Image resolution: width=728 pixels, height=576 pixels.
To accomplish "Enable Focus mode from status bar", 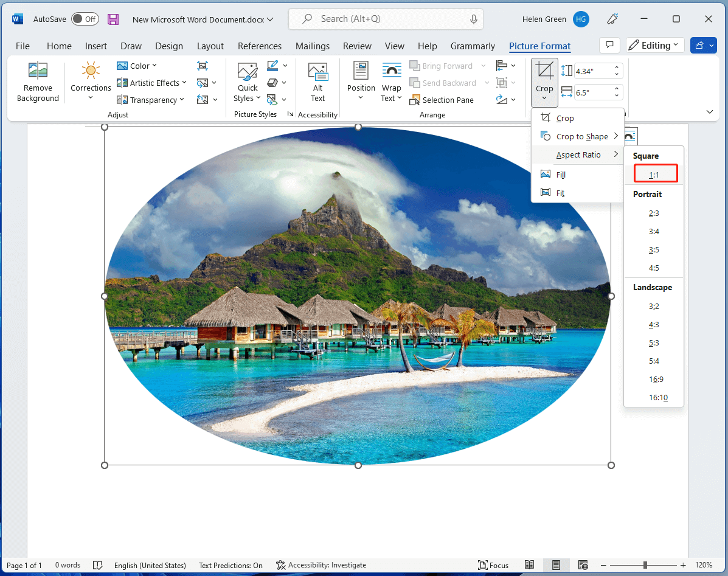I will pyautogui.click(x=494, y=565).
